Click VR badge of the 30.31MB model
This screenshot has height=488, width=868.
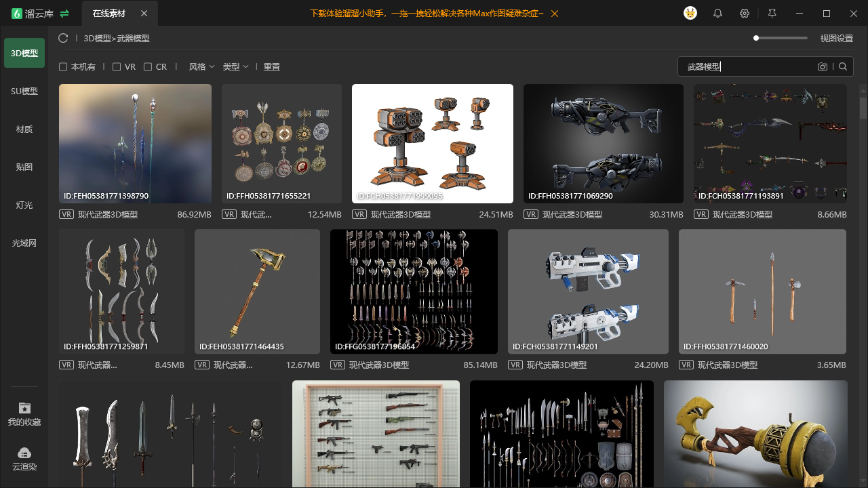click(531, 214)
